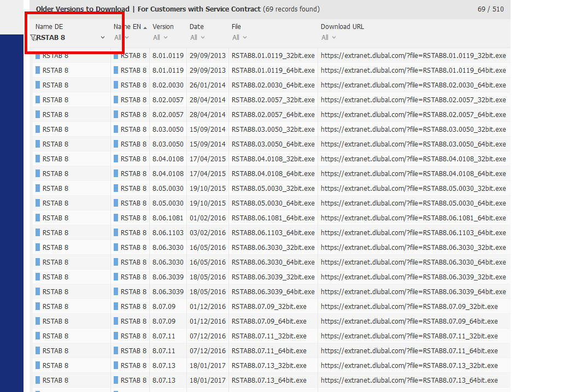Screen dimensions: 569x392
Task: Sort by the File column header
Action: (x=236, y=26)
